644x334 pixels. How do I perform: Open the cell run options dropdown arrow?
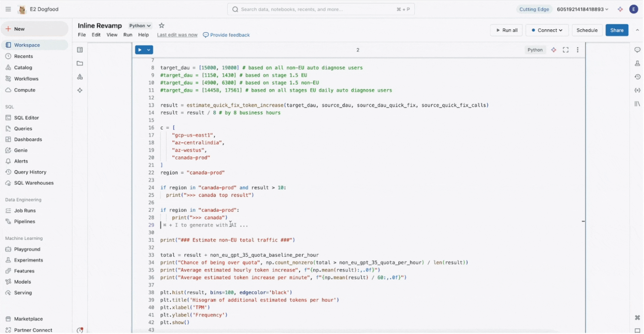(149, 50)
